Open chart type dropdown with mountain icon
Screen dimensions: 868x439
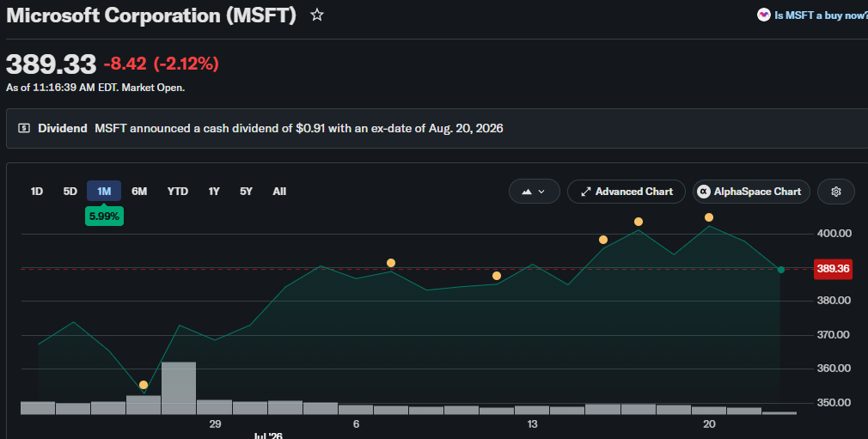535,192
